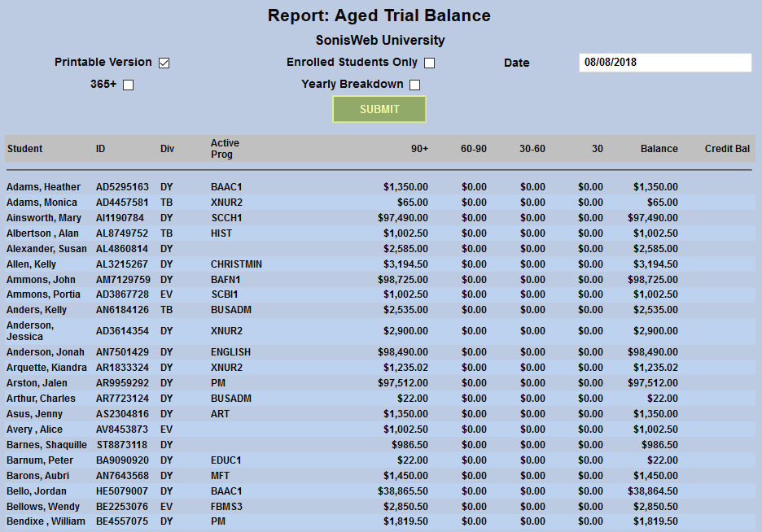762x532 pixels.
Task: Select the XNUR2 program for Adams, Monica
Action: point(226,202)
